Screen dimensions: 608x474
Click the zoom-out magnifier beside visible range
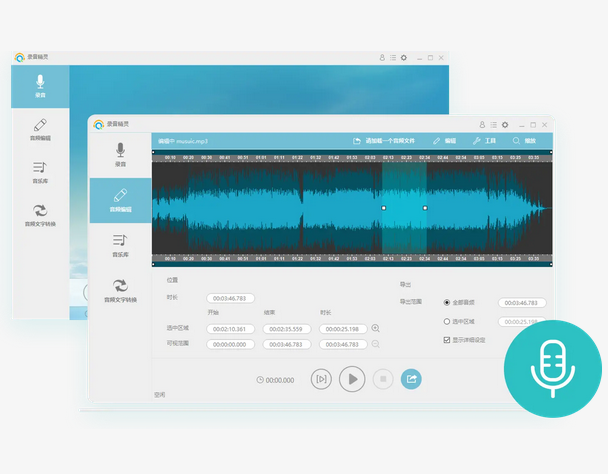375,344
